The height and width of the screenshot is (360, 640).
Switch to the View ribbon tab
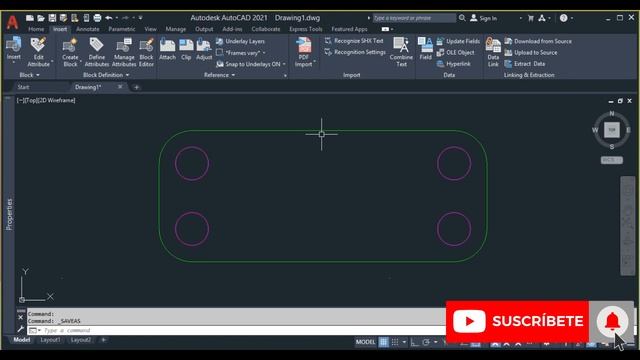[150, 29]
